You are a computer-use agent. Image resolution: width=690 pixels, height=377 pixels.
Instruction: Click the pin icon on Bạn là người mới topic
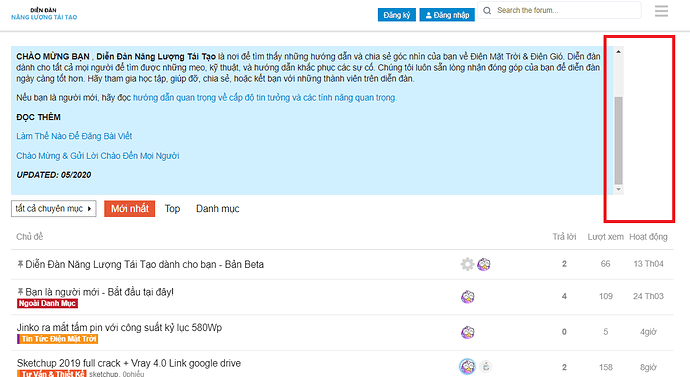(x=20, y=292)
